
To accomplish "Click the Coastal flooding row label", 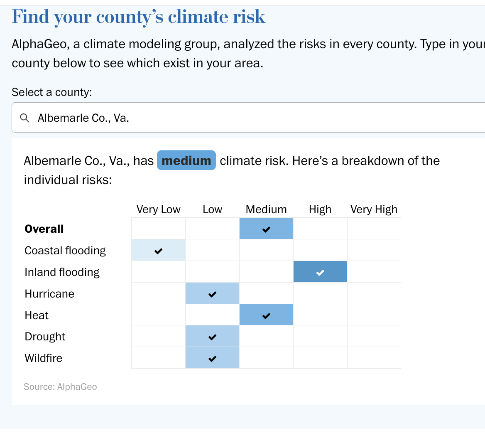I will (65, 251).
